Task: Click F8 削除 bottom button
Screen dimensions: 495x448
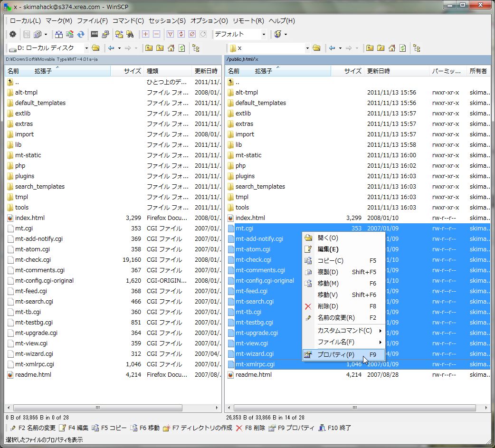Action: tap(251, 428)
